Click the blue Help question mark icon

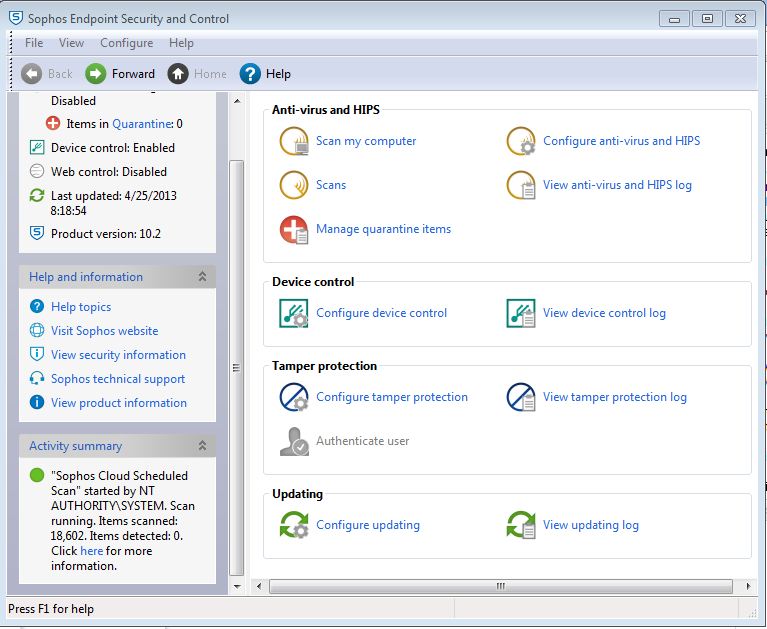250,74
